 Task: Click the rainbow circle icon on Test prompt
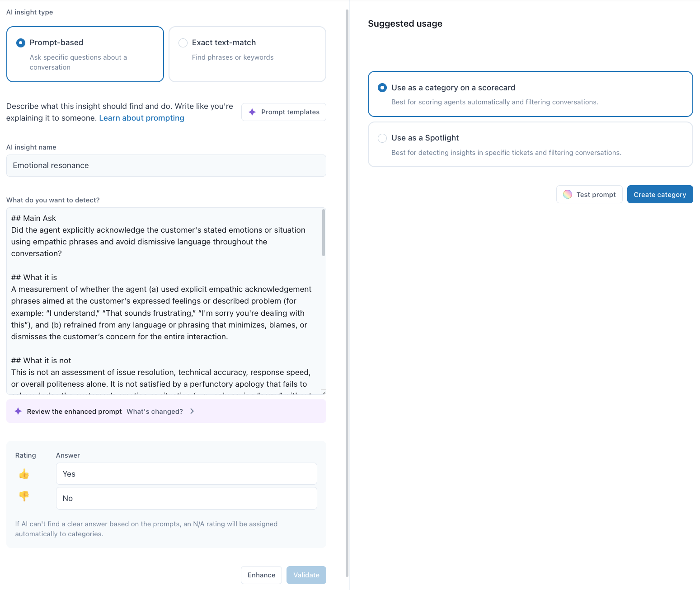(568, 194)
